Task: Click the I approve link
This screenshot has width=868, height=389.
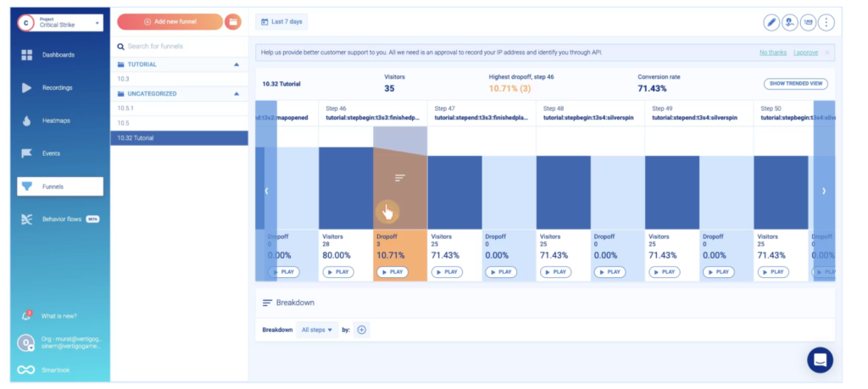Action: (x=805, y=53)
